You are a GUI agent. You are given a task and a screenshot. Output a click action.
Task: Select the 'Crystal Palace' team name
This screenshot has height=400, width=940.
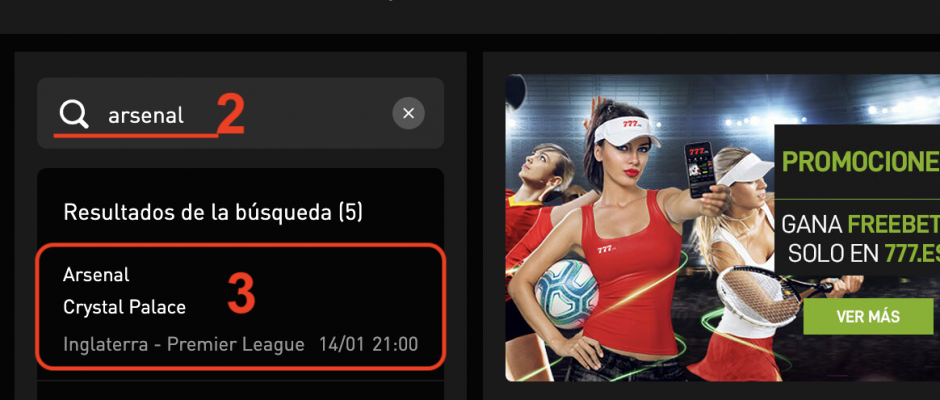[x=124, y=308]
